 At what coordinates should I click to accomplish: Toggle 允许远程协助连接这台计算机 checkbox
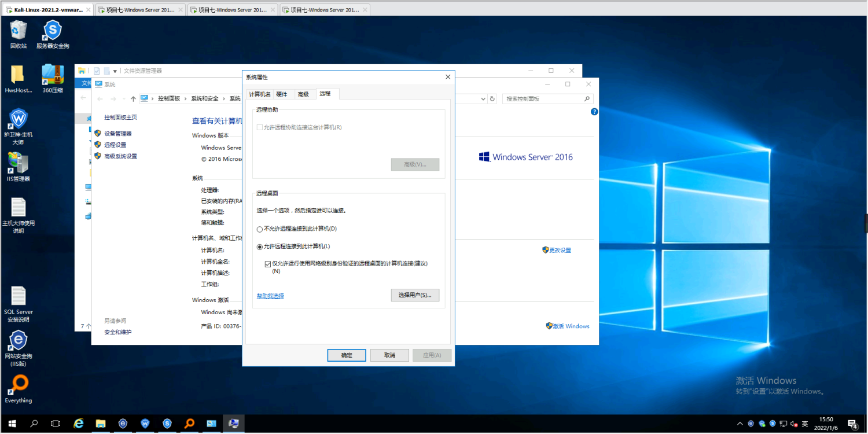260,127
